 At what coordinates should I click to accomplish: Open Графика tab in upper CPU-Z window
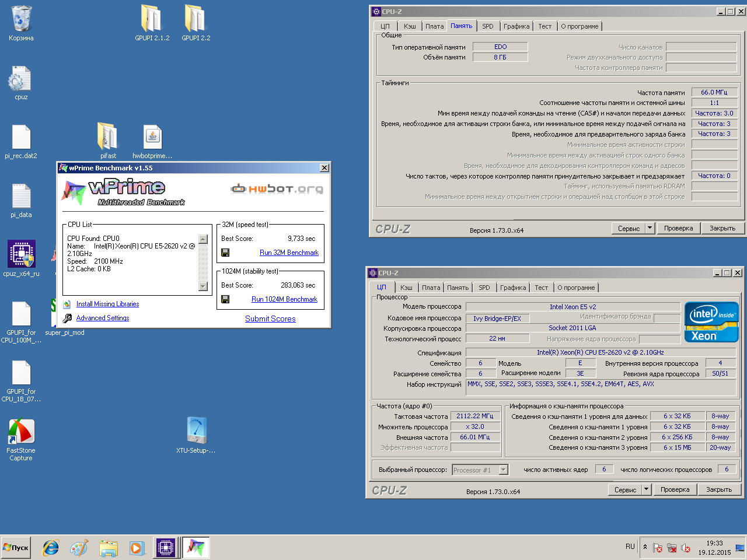coord(516,26)
